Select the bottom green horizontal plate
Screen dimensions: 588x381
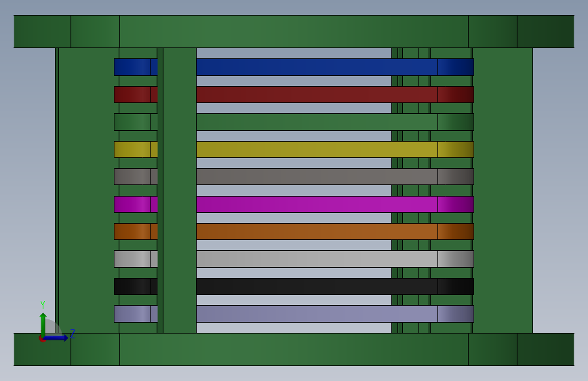[294, 349]
